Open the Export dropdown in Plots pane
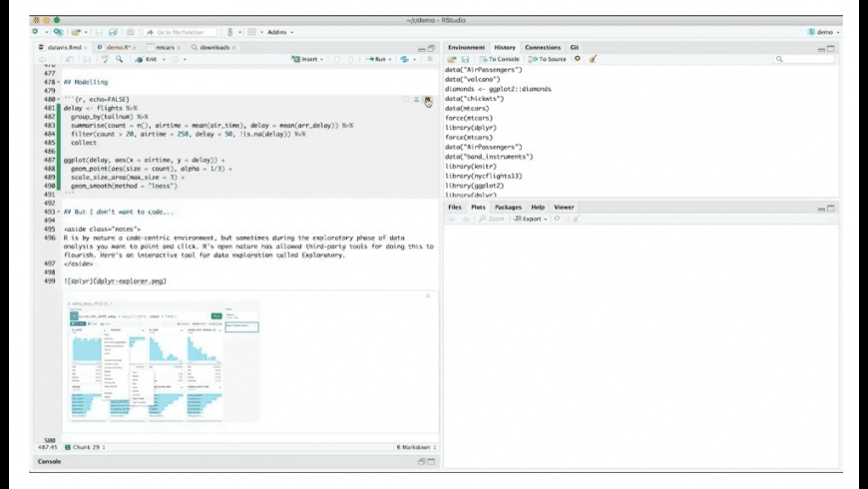The width and height of the screenshot is (868, 489). [531, 219]
